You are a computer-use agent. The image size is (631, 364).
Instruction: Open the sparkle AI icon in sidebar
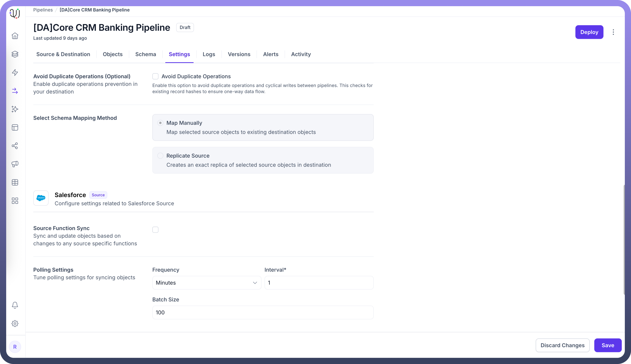tap(15, 109)
